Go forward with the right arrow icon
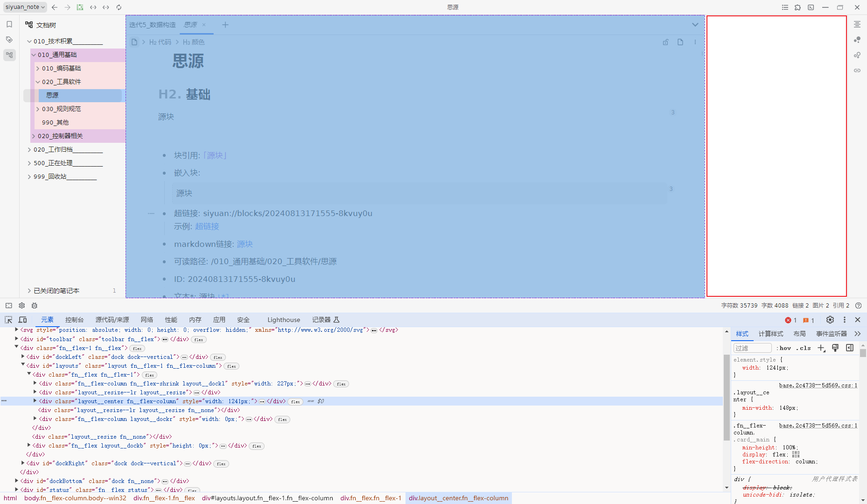This screenshot has width=867, height=504. click(68, 7)
